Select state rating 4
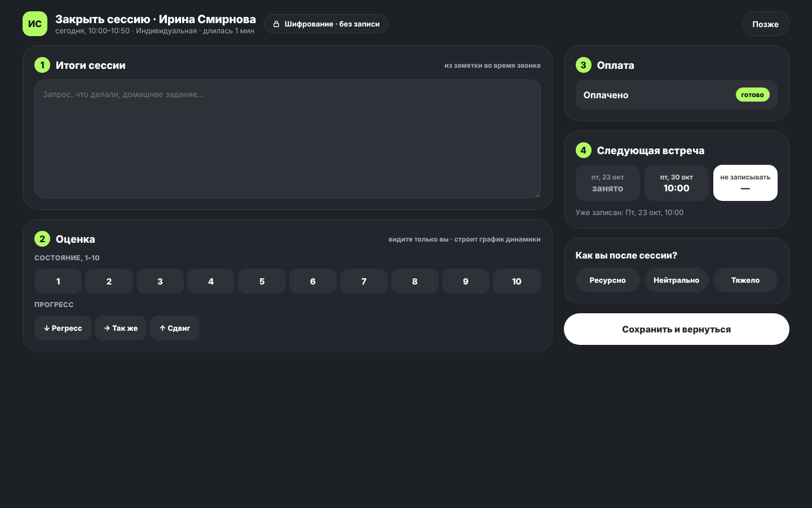812x508 pixels. pos(211,281)
